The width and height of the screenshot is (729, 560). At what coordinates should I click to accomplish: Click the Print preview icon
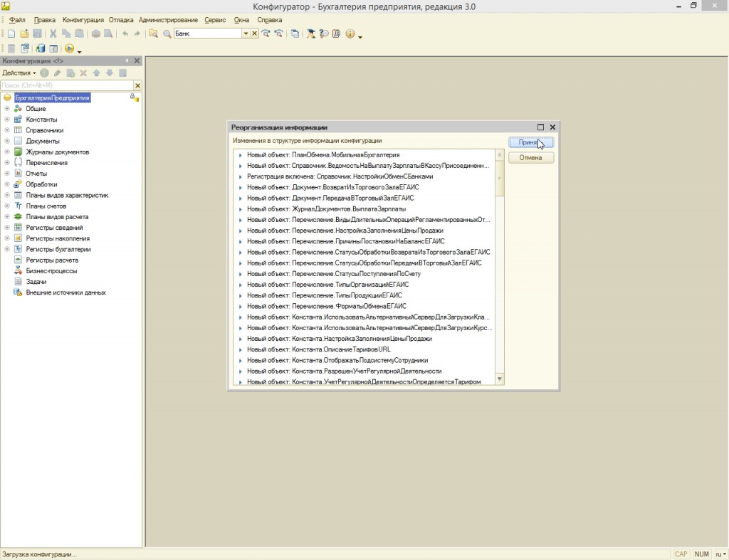point(108,33)
